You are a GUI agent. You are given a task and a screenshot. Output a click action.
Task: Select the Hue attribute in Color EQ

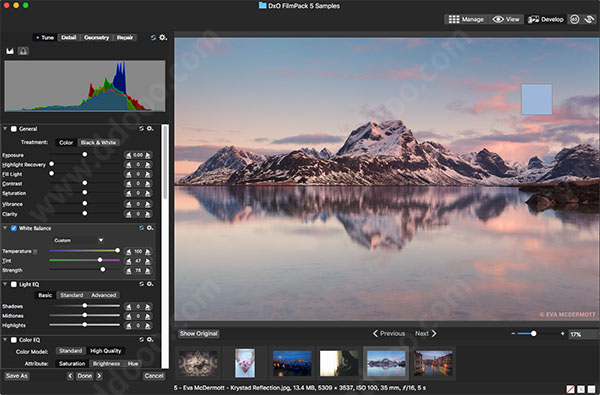tap(133, 364)
